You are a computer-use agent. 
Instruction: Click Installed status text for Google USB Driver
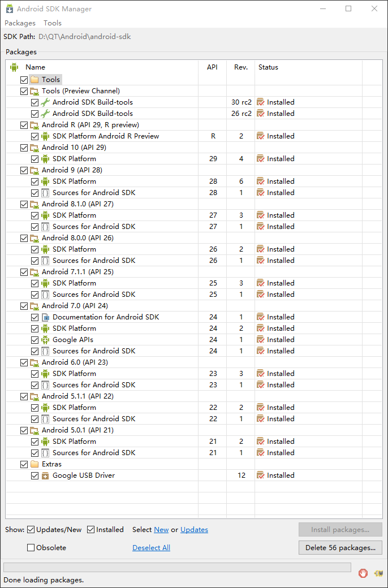281,475
